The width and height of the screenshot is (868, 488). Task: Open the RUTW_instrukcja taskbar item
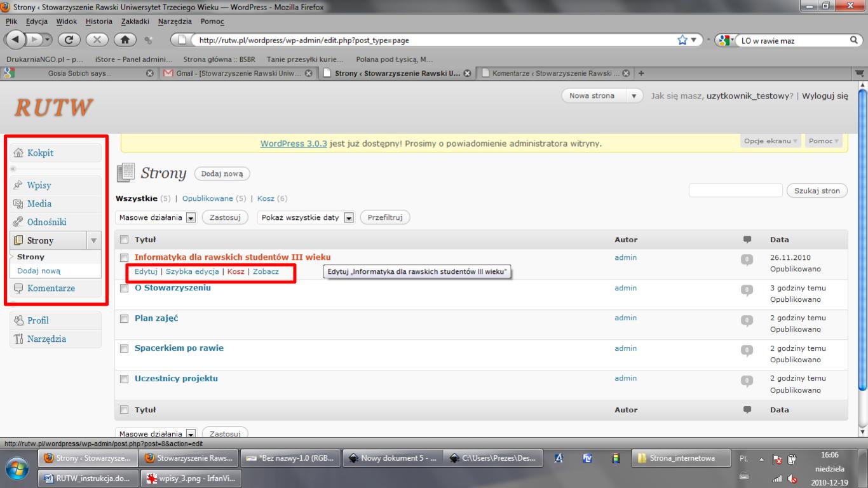(x=87, y=478)
